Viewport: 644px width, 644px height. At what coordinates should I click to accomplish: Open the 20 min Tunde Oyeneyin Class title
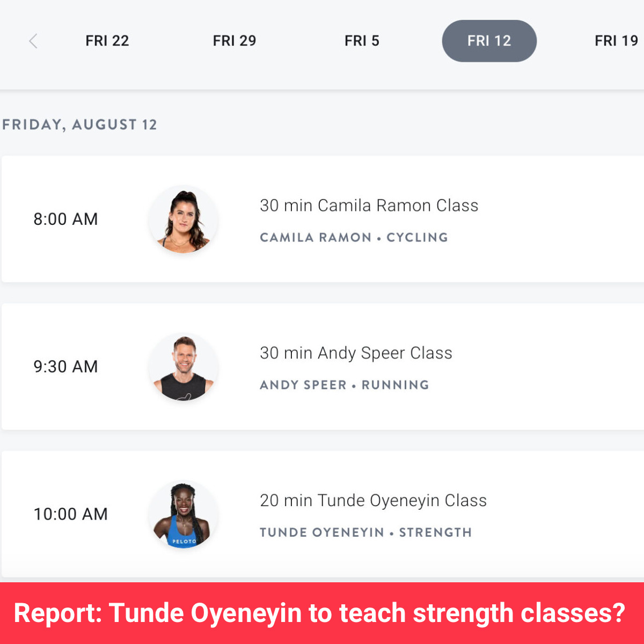click(x=373, y=501)
